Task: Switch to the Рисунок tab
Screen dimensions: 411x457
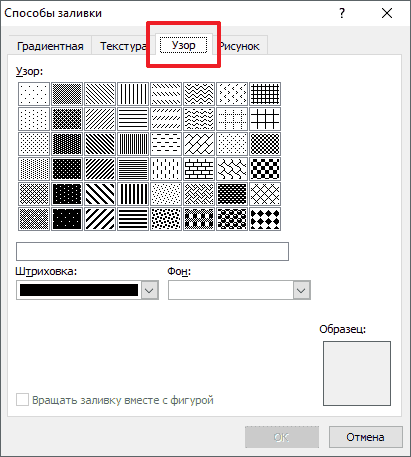Action: pos(239,46)
